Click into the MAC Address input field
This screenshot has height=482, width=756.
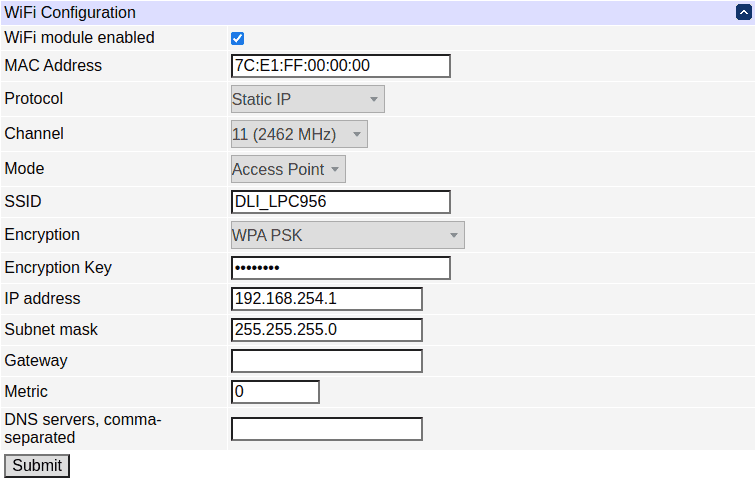click(340, 66)
